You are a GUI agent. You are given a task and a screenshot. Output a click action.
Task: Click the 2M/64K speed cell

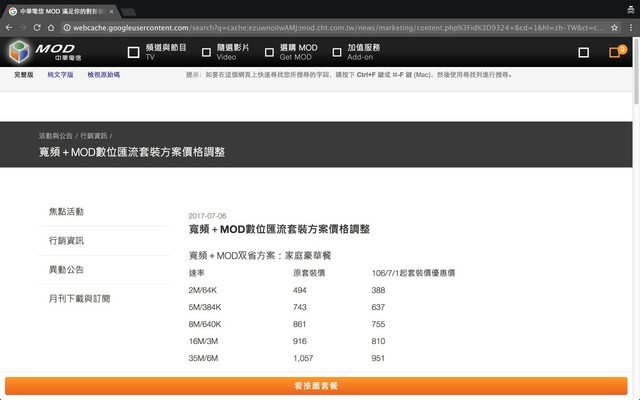[203, 290]
